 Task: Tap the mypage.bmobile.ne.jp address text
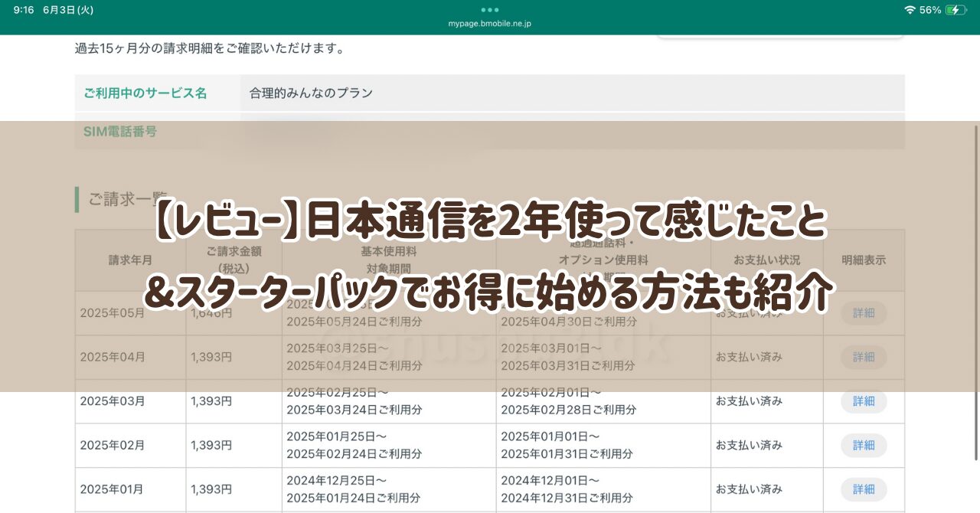point(490,24)
